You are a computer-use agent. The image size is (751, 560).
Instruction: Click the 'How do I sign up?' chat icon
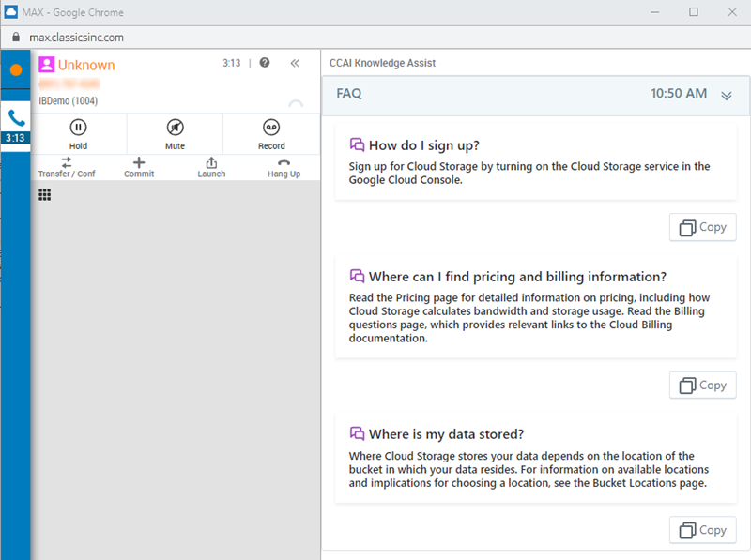tap(357, 144)
